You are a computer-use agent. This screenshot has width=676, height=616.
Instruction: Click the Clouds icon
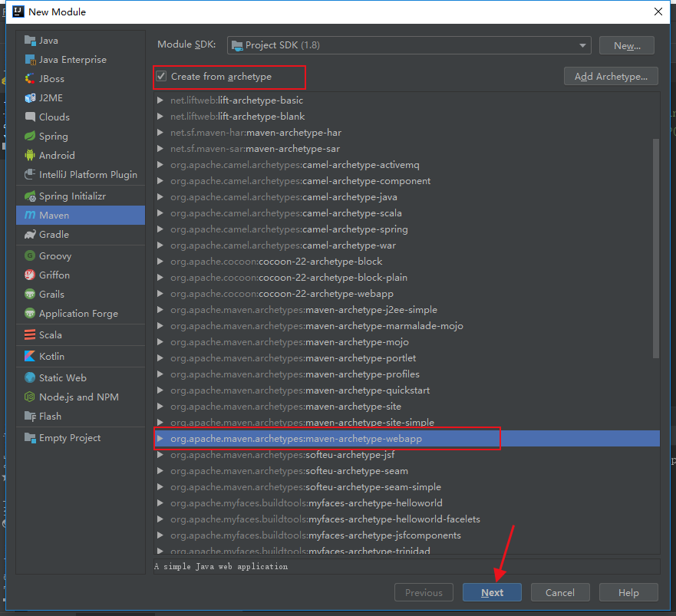click(30, 117)
